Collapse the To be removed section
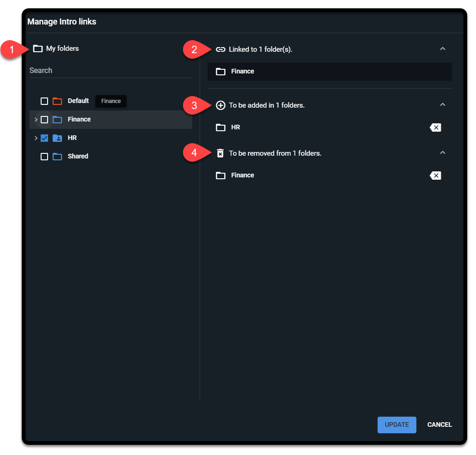 [x=442, y=153]
